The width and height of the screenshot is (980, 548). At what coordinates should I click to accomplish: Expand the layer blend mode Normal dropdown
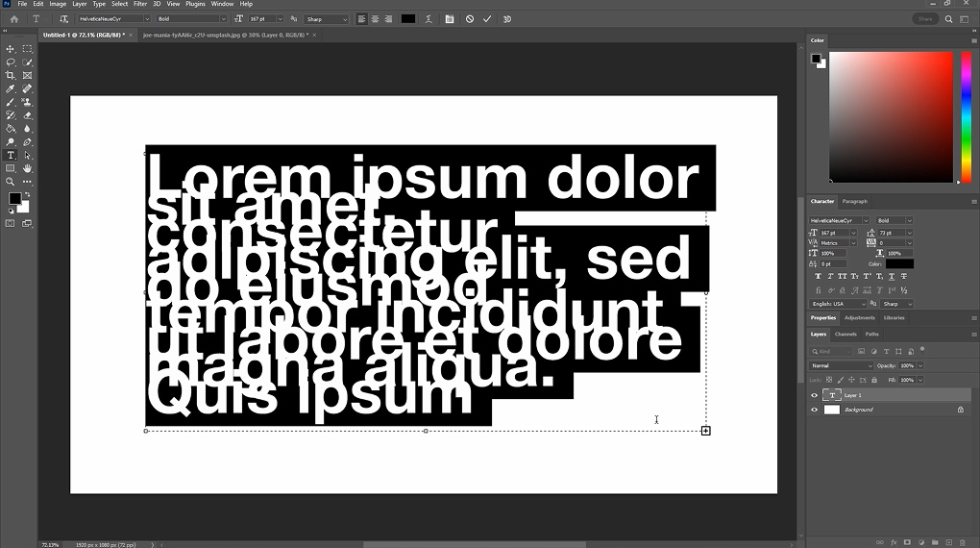coord(842,366)
